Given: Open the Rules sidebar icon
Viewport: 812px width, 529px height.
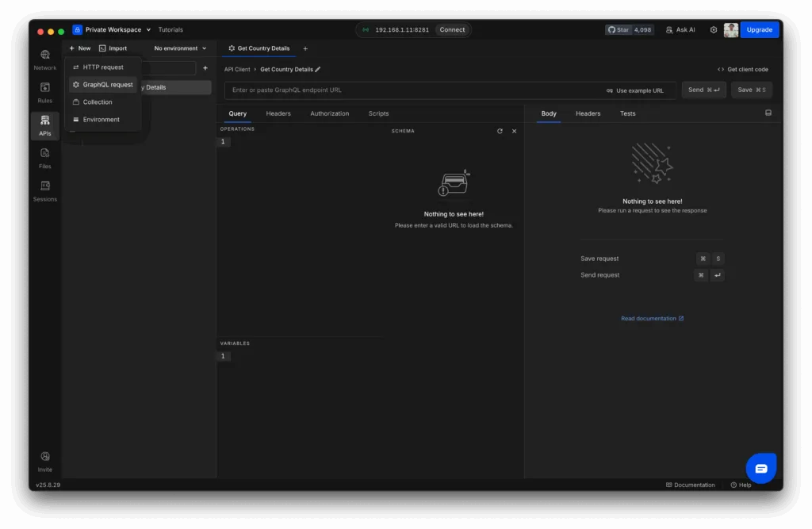Looking at the screenshot, I should 44,92.
